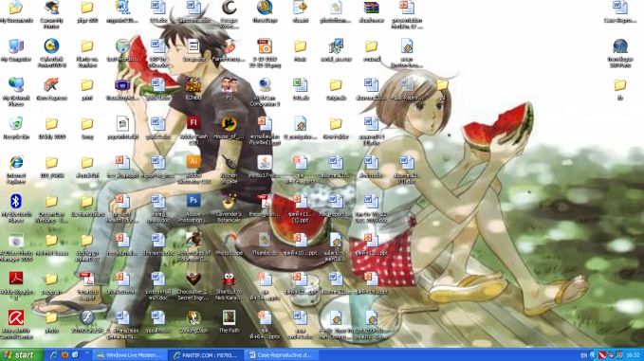Click the Firefox quick launch icon
The height and width of the screenshot is (361, 644).
64,355
